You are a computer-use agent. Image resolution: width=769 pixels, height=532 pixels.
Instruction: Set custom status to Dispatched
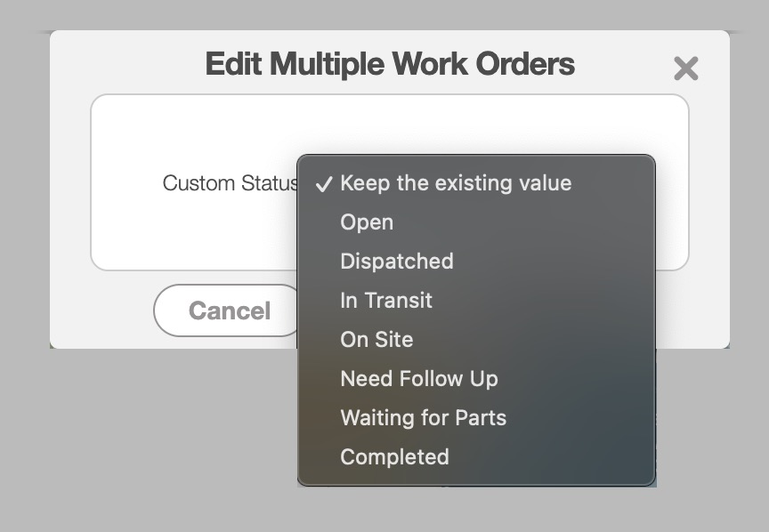[397, 262]
